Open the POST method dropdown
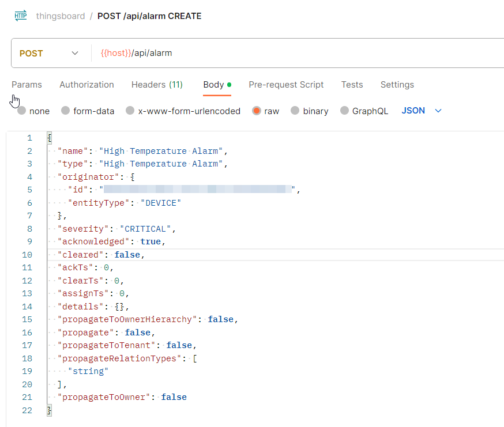Viewport: 504px width, 427px height. point(49,52)
